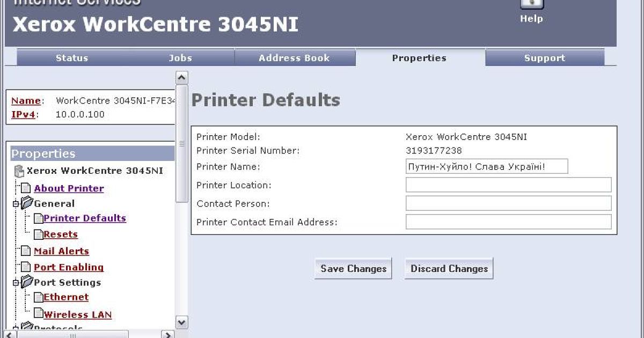Focus the Printer Name input field
Screen dimensions: 644x338
point(487,166)
